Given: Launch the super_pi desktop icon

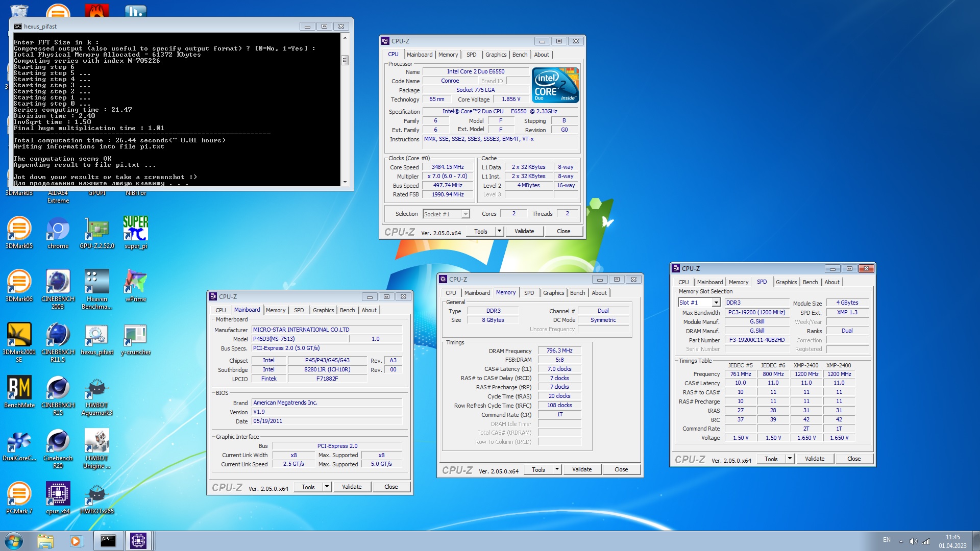Looking at the screenshot, I should pos(136,232).
